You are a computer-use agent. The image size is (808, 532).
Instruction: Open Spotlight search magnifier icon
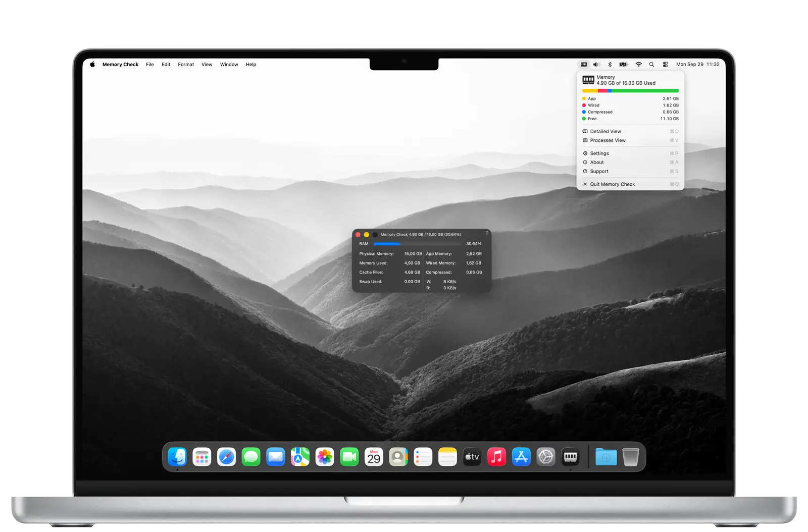coord(651,65)
